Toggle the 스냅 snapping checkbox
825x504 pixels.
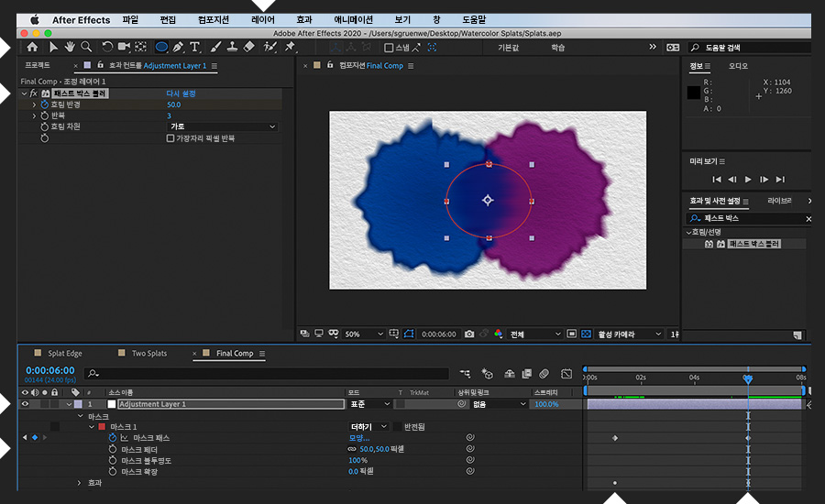click(x=389, y=48)
